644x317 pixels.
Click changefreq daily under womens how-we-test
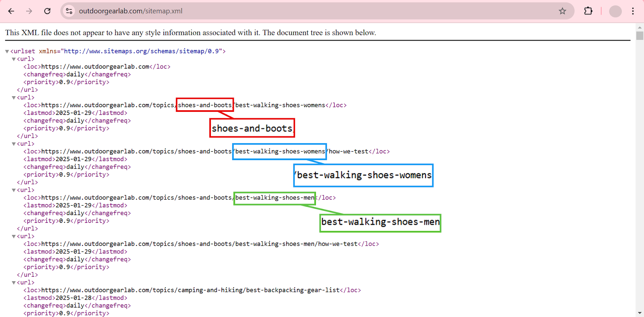(x=77, y=167)
